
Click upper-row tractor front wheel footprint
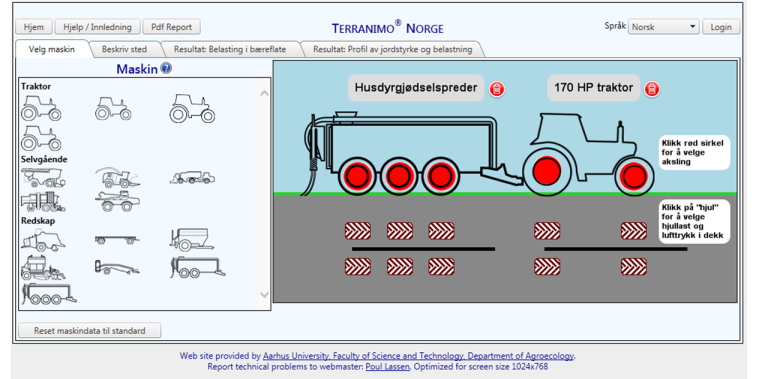[x=634, y=231]
